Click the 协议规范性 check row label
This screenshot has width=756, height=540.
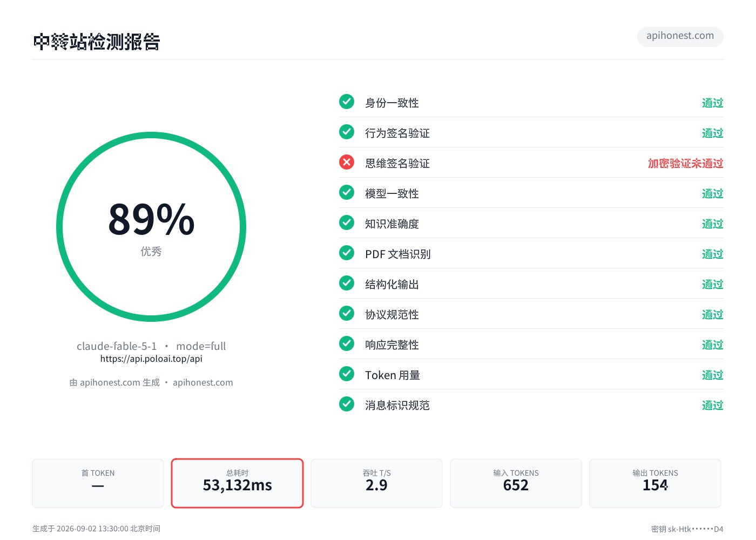pos(392,314)
